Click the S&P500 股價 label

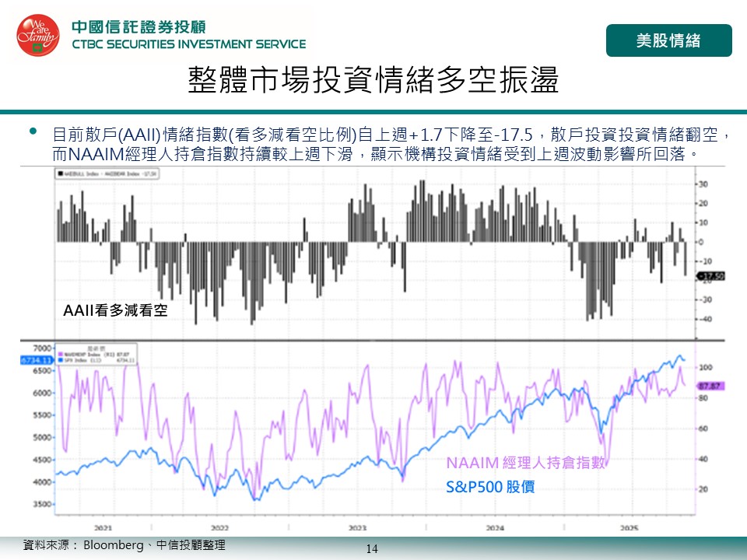click(490, 488)
